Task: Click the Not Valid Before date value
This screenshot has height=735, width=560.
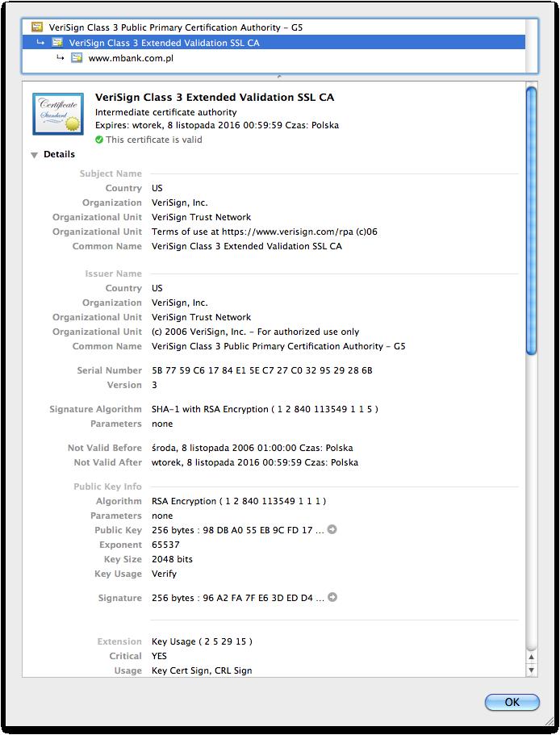Action: [x=252, y=448]
